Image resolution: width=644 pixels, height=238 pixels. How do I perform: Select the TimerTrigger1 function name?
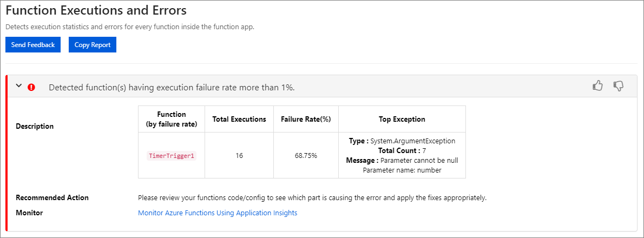pyautogui.click(x=172, y=156)
